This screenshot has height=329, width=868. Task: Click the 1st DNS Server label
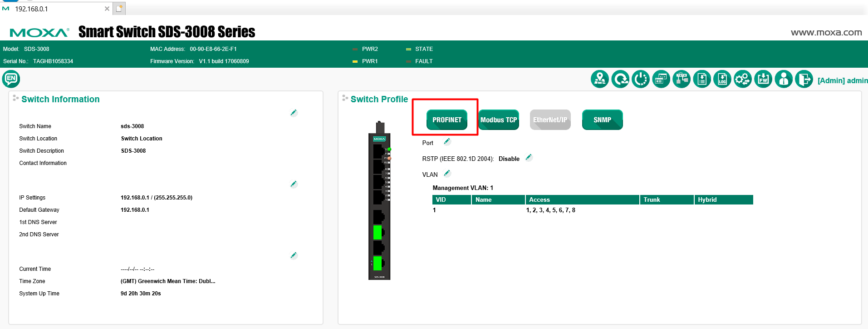tap(38, 222)
